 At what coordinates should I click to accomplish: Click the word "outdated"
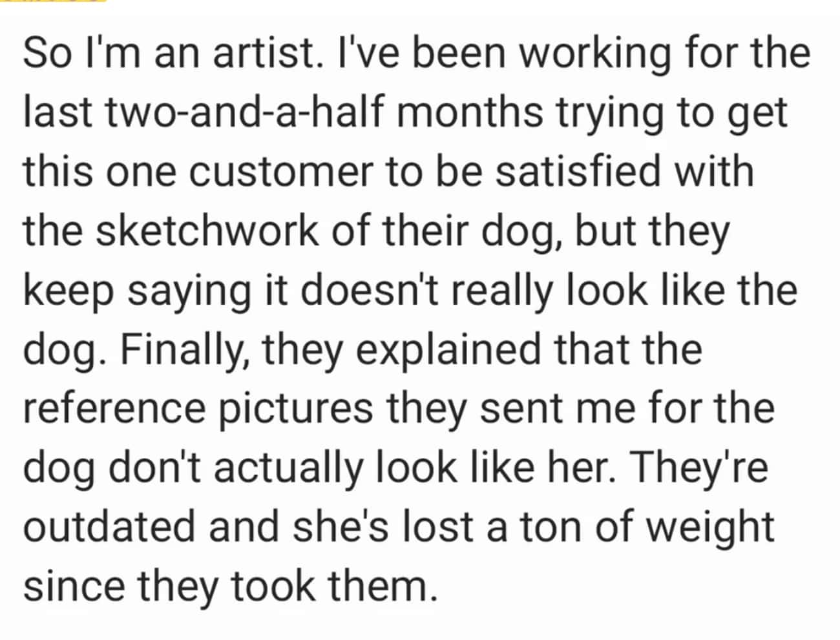(x=110, y=526)
